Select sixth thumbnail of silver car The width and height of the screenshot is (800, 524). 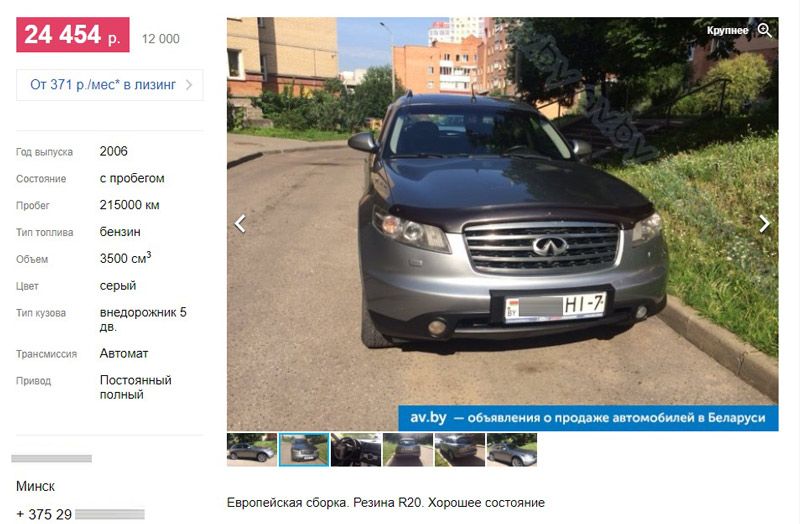tap(512, 450)
